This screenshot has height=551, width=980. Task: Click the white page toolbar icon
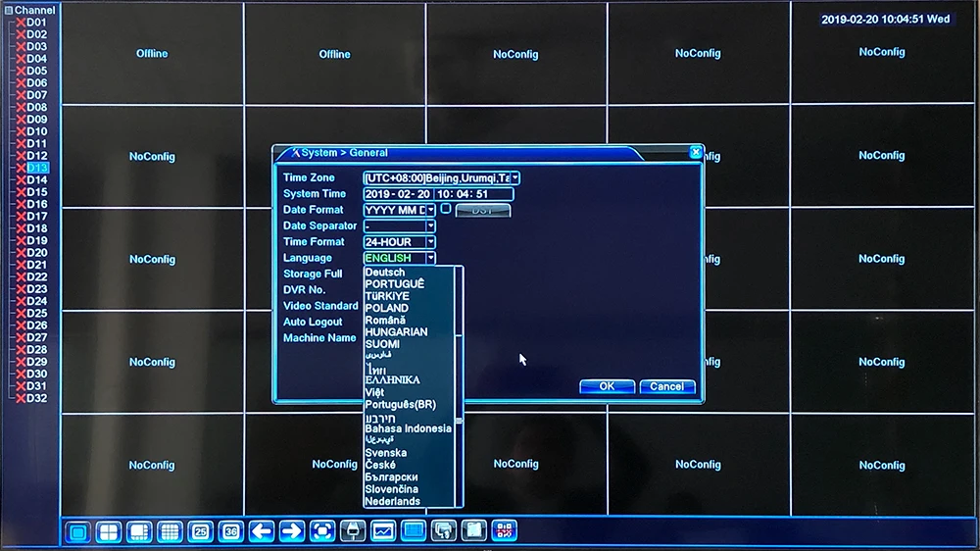point(474,531)
